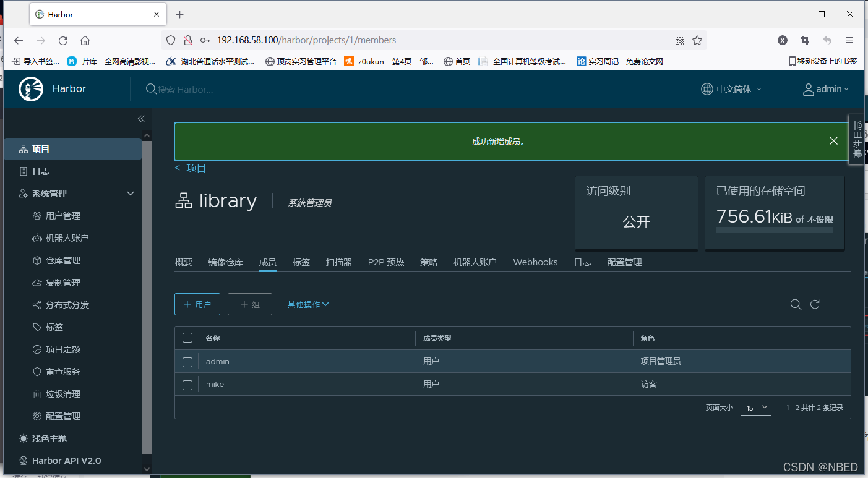This screenshot has height=478, width=868.
Task: Switch to the 概要 tab
Action: coord(184,262)
